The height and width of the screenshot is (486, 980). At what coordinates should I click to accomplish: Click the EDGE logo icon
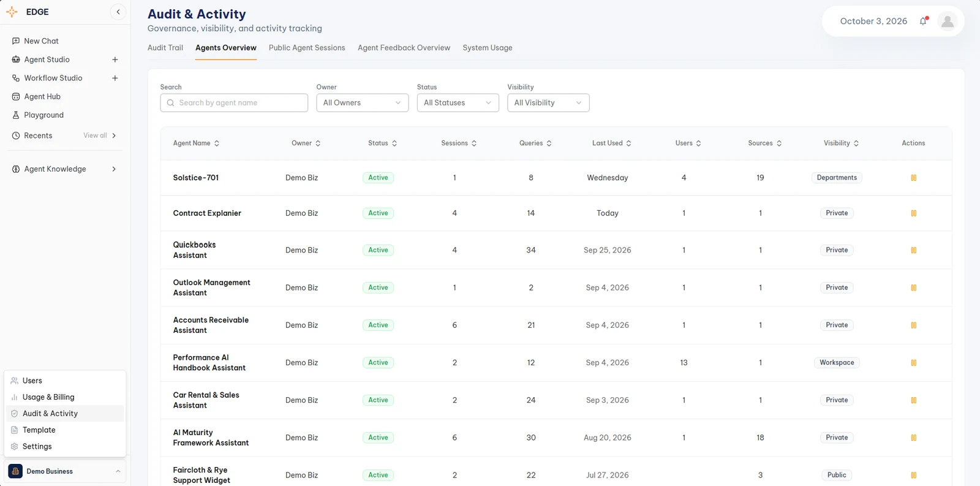[x=12, y=12]
